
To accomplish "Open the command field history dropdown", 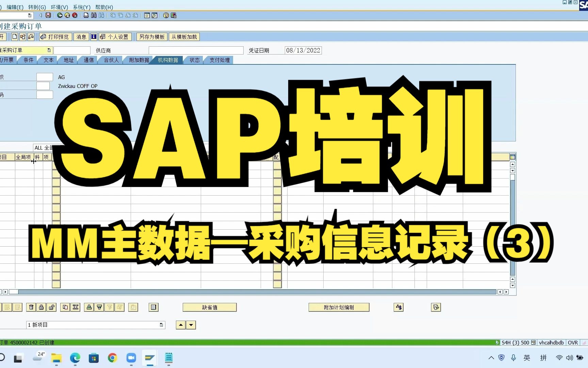I will 30,15.
